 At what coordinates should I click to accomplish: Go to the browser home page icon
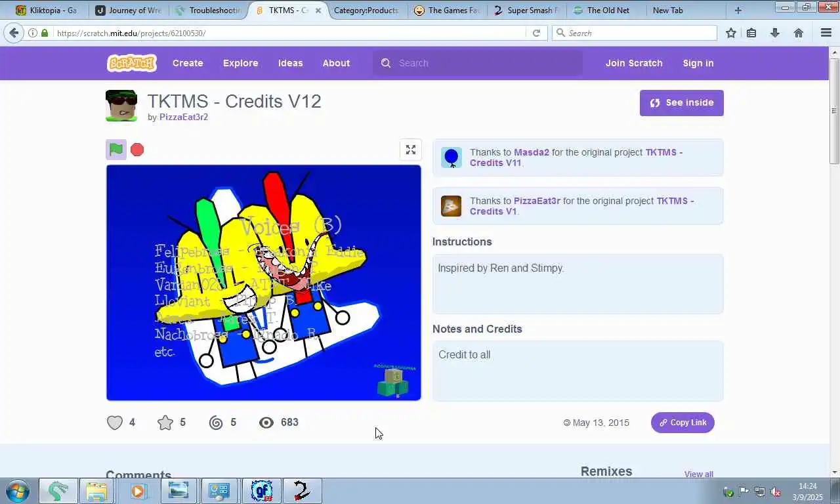pos(799,33)
